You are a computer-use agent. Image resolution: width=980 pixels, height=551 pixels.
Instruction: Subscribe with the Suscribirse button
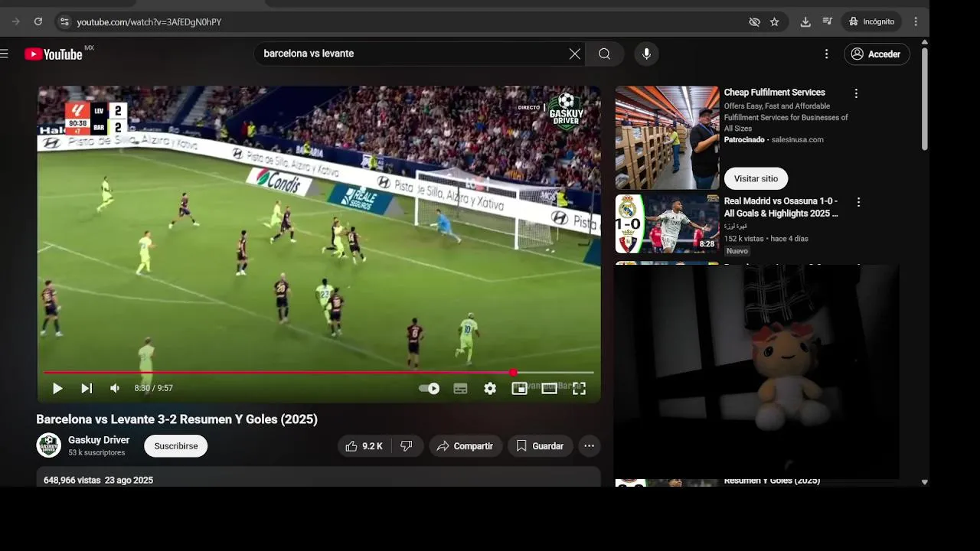tap(176, 446)
